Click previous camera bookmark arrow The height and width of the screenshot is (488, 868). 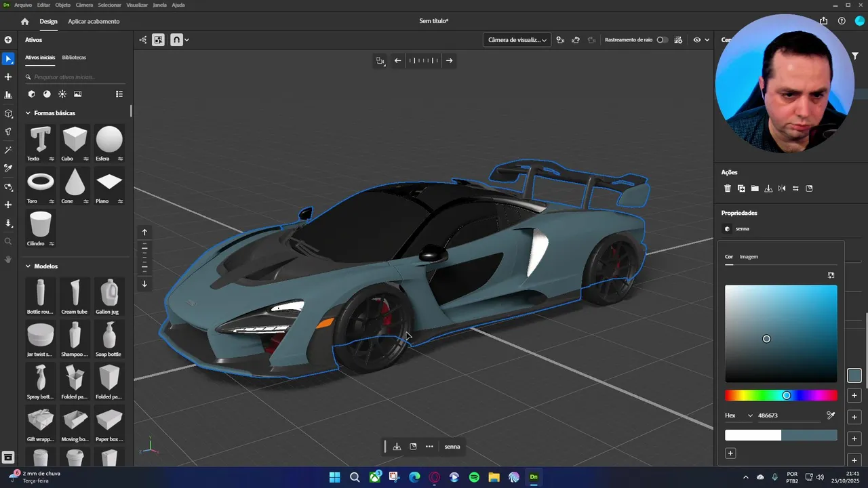[x=398, y=60]
